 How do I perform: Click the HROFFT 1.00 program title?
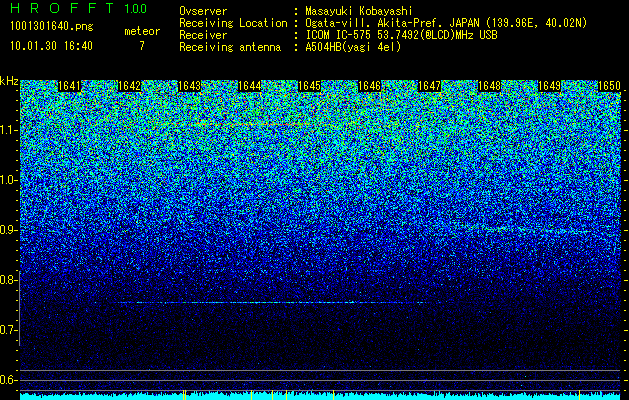click(x=79, y=8)
